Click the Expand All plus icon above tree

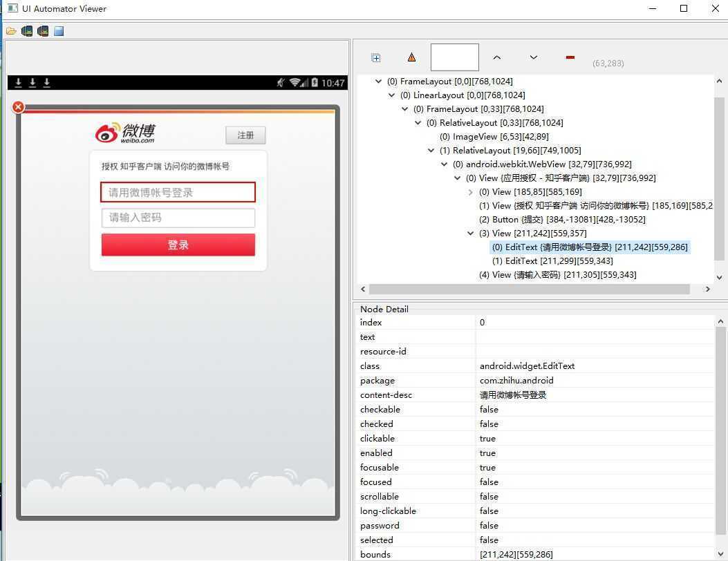376,57
